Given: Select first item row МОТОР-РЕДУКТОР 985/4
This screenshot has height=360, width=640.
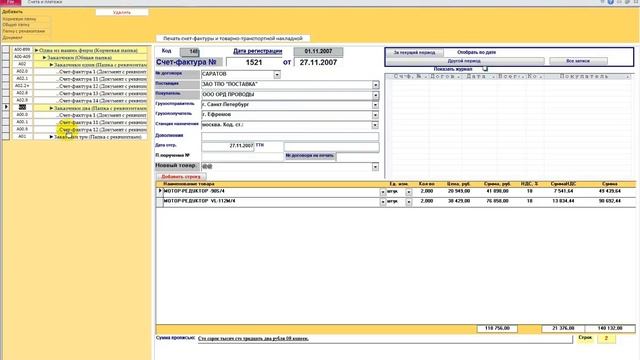Looking at the screenshot, I should pyautogui.click(x=160, y=191).
